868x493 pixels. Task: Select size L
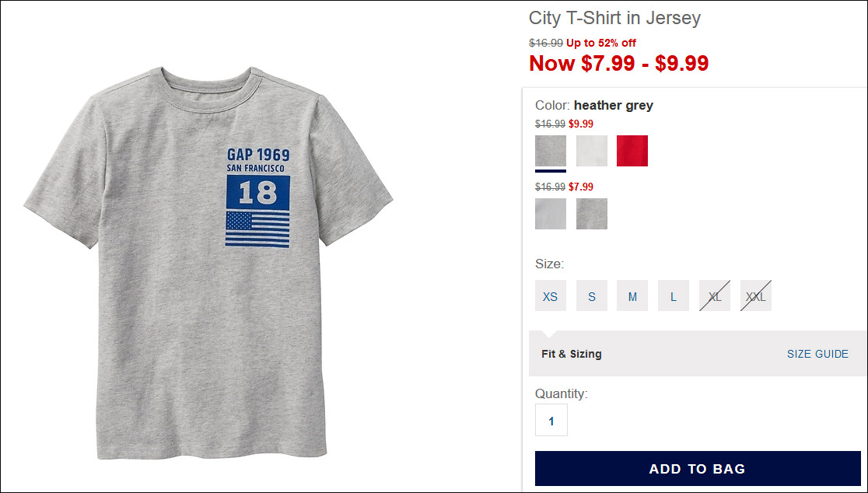click(673, 295)
